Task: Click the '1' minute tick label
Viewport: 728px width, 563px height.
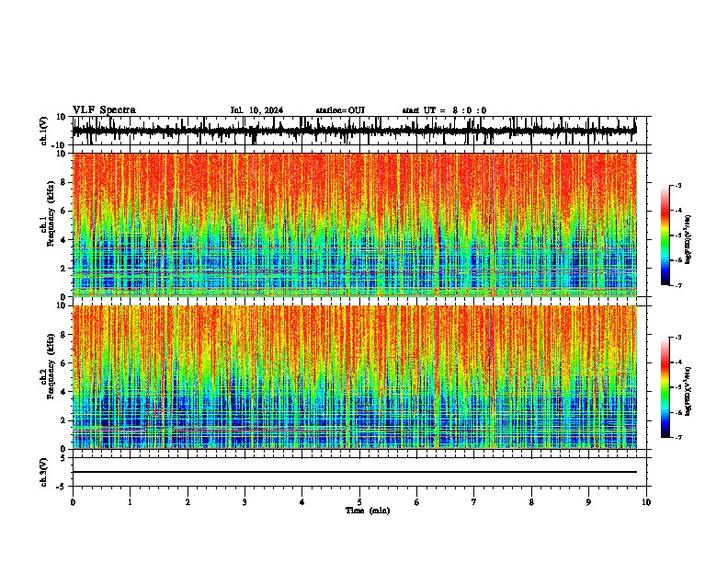Action: tap(131, 502)
